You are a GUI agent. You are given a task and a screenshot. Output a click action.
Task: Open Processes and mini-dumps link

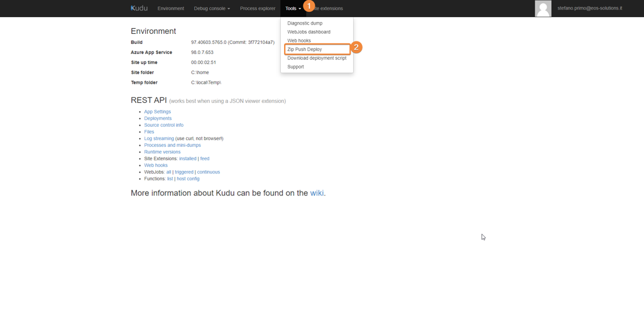point(172,145)
